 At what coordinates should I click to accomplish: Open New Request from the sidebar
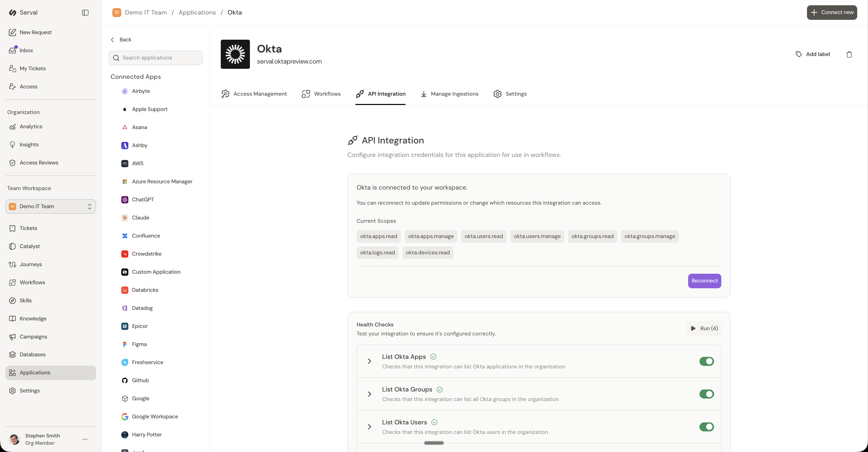tap(50, 32)
